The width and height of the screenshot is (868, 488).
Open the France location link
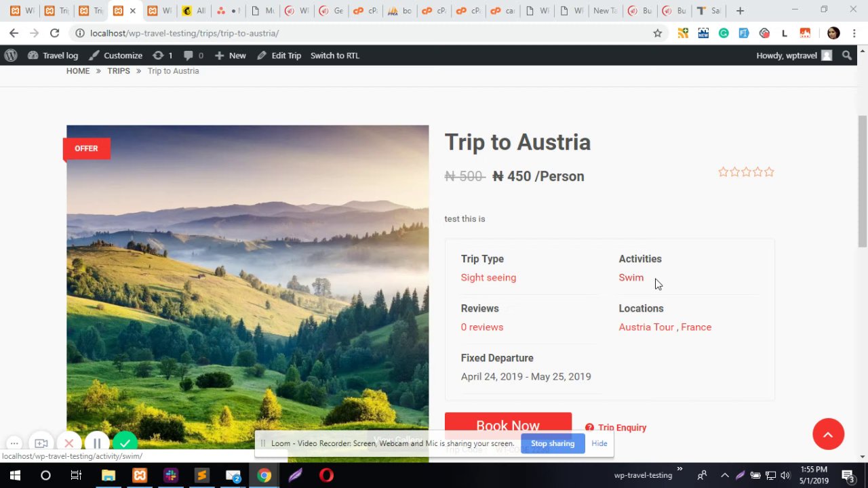696,327
